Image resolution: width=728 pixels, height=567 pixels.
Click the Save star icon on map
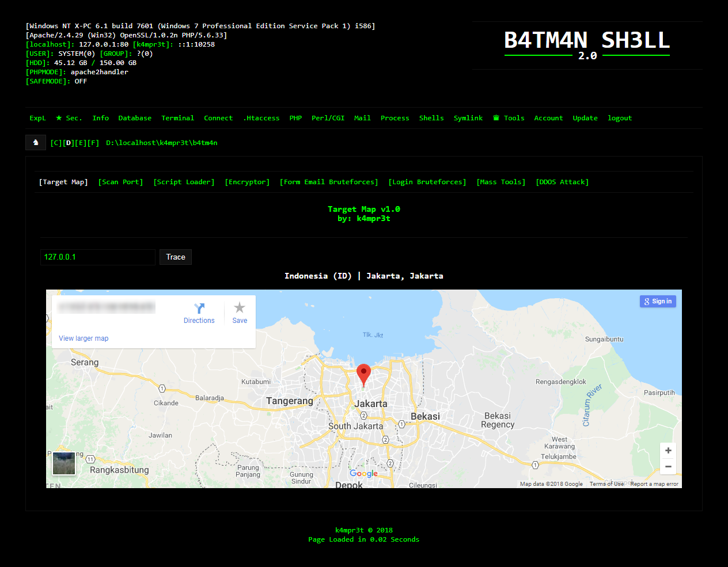pos(240,308)
